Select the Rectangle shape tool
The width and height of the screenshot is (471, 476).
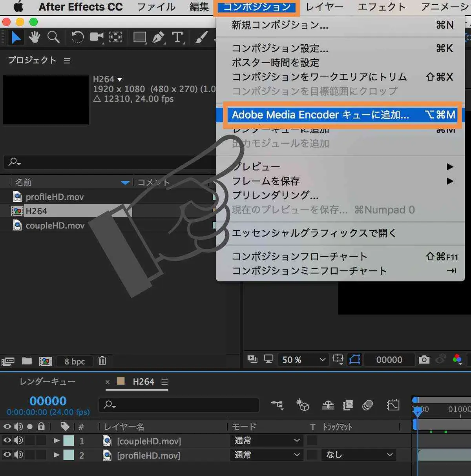(139, 38)
